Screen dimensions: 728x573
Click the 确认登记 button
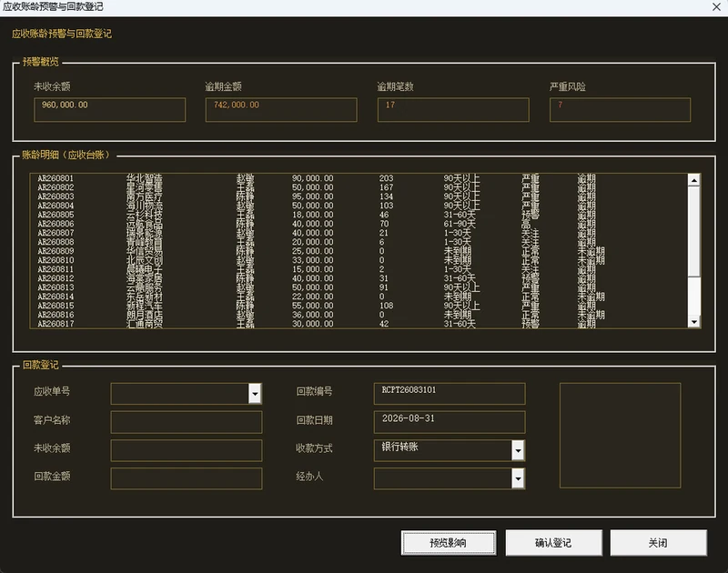553,543
